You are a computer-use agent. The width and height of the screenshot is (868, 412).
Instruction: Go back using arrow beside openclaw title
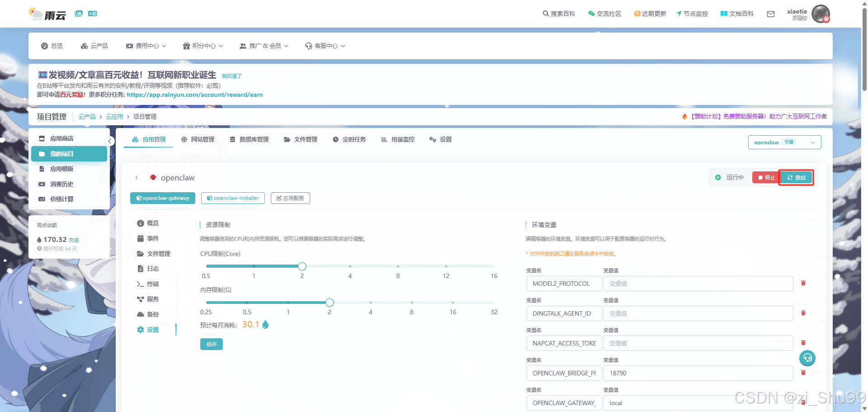[137, 178]
